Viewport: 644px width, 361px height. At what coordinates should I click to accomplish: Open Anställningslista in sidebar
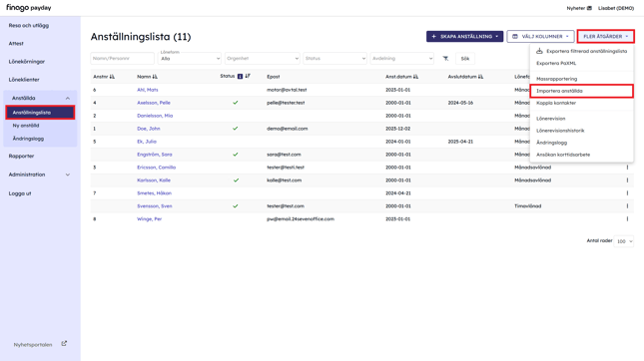(x=40, y=113)
